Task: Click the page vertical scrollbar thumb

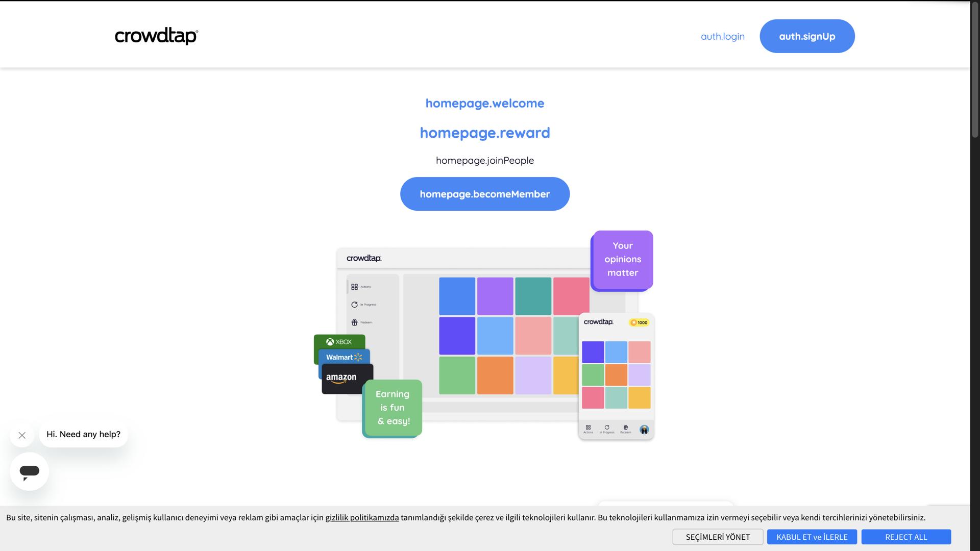Action: (974, 69)
